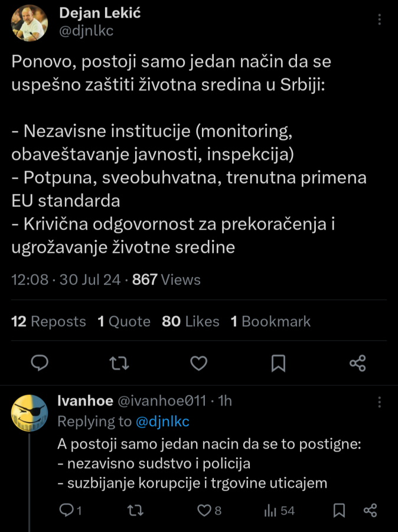Open more options on Dejan Lekić's tweet

(379, 20)
